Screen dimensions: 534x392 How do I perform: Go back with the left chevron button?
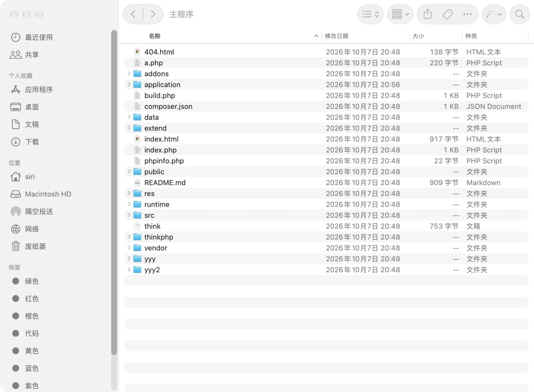tap(133, 14)
